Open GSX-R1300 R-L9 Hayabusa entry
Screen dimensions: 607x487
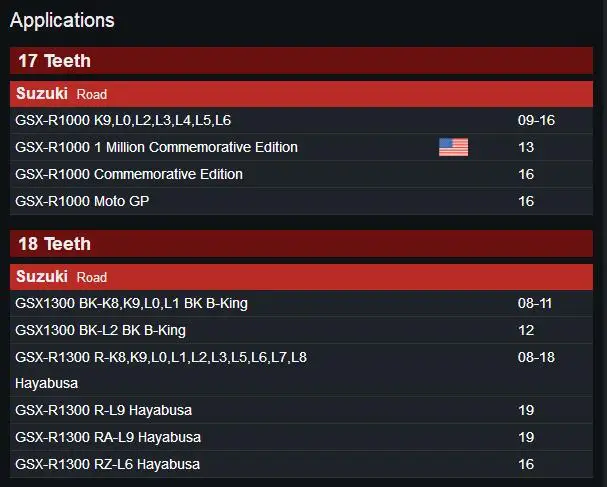[x=301, y=410]
